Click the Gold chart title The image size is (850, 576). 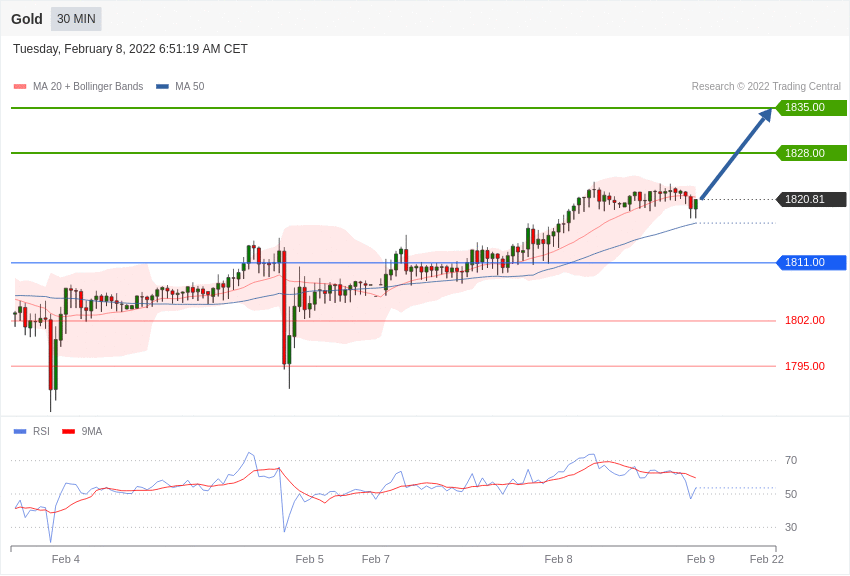pyautogui.click(x=27, y=19)
